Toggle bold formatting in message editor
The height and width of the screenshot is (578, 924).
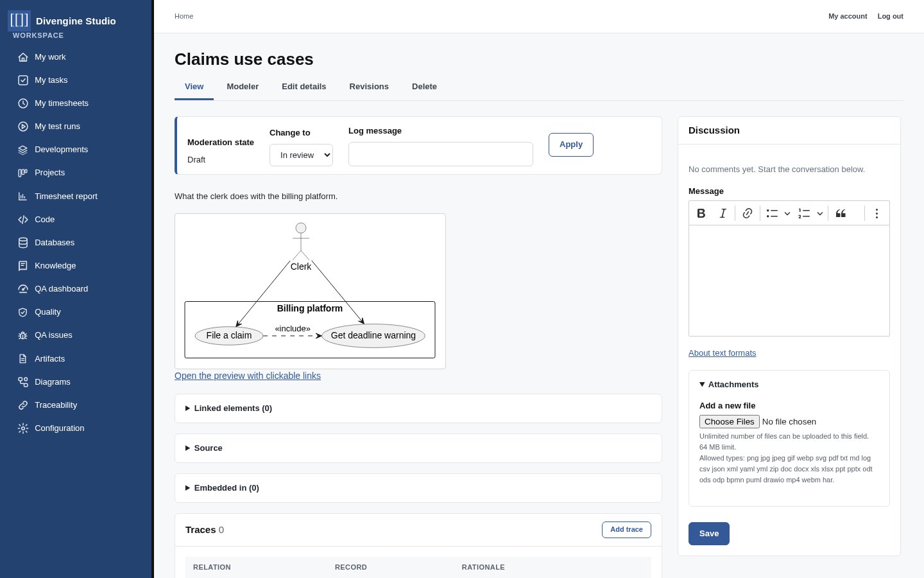tap(701, 213)
